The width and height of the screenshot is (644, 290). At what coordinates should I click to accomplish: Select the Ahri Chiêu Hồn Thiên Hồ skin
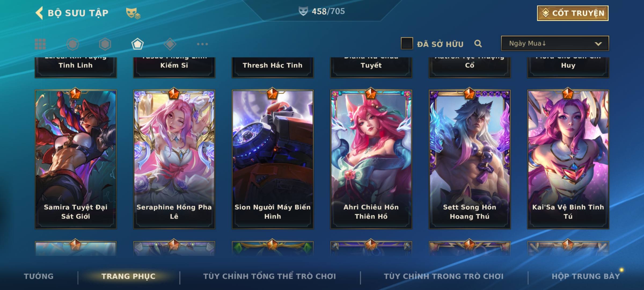point(371,159)
